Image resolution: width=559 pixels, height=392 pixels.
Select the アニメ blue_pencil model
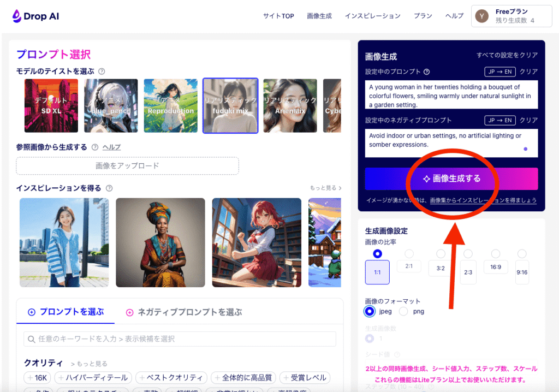click(x=111, y=105)
